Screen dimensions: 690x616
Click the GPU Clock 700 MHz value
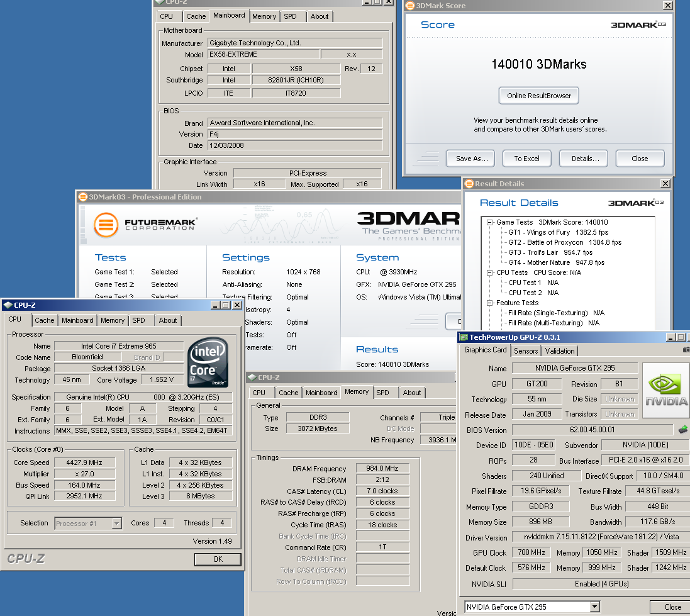[x=531, y=552]
